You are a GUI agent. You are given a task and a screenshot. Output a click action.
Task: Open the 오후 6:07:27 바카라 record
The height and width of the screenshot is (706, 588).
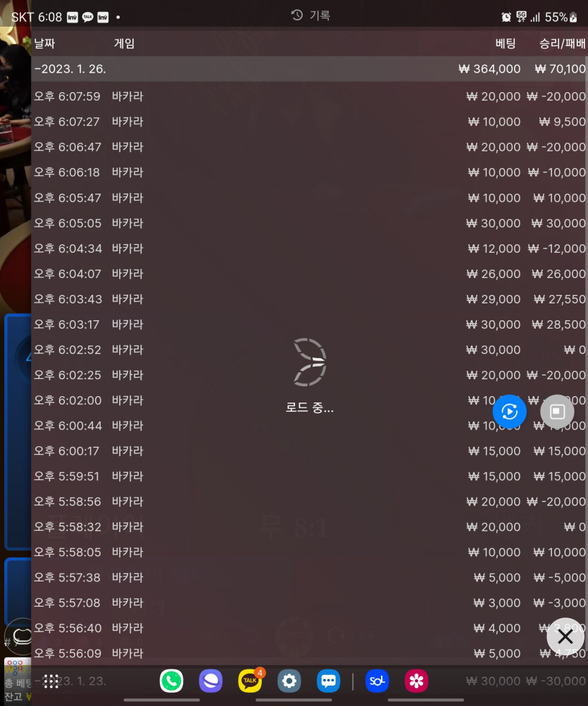coord(309,122)
